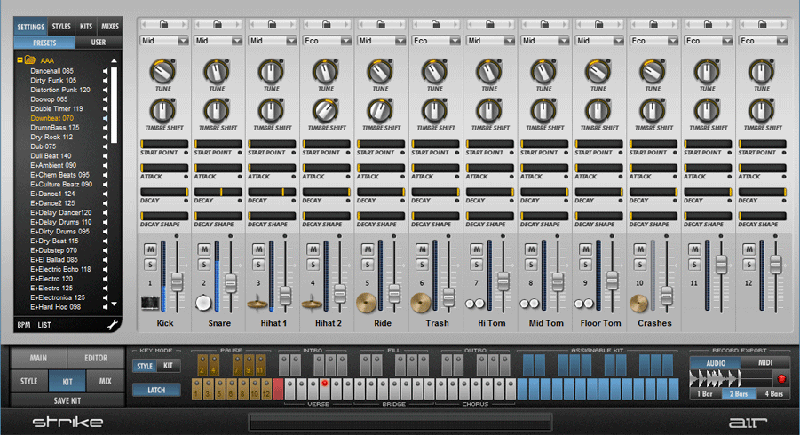
Task: Click the wrench settings icon in browser
Action: coord(113,325)
